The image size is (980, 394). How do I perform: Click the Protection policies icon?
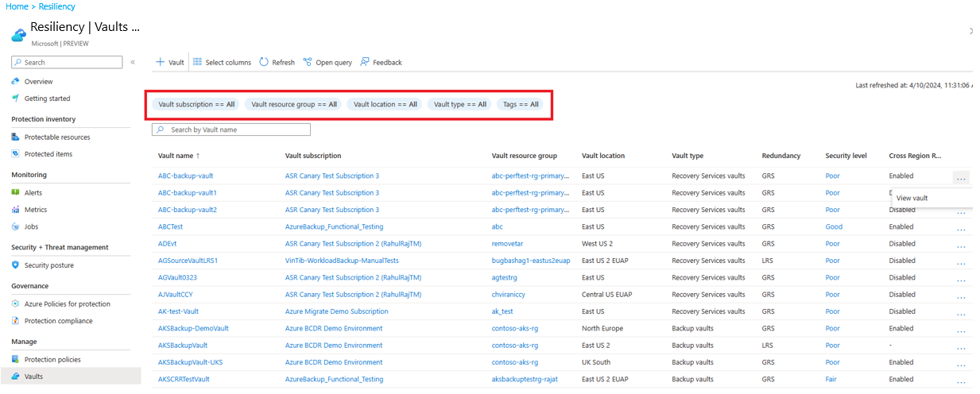16,359
